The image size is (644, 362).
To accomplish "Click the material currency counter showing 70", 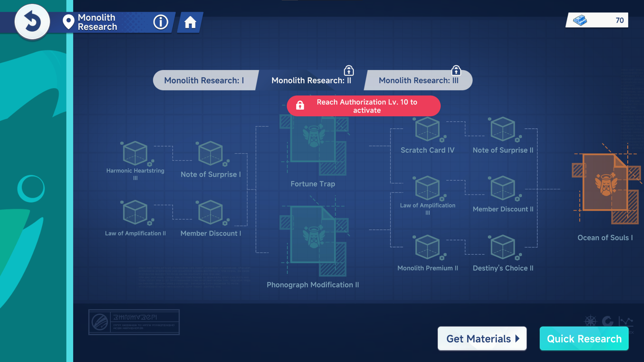I will click(x=597, y=20).
